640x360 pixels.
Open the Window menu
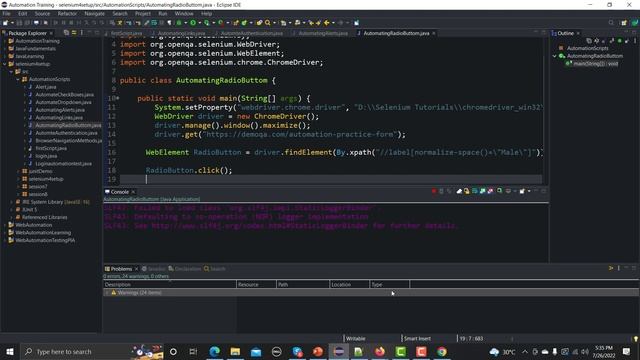(184, 13)
